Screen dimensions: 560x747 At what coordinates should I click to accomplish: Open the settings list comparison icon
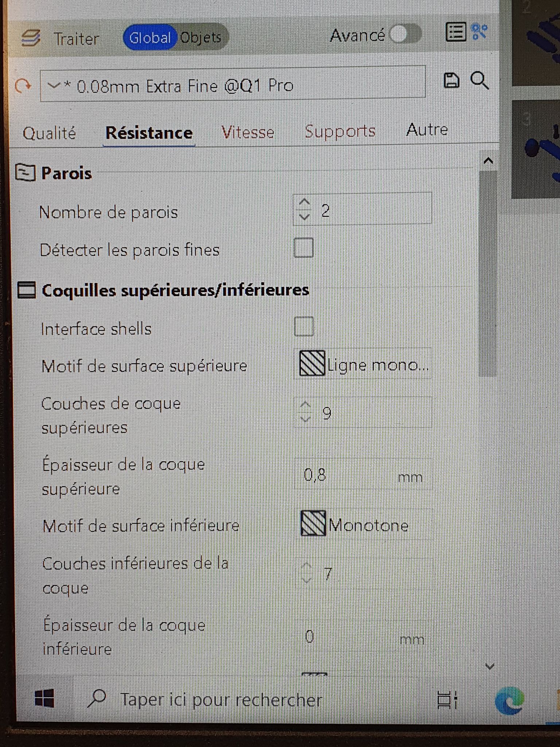point(456,32)
